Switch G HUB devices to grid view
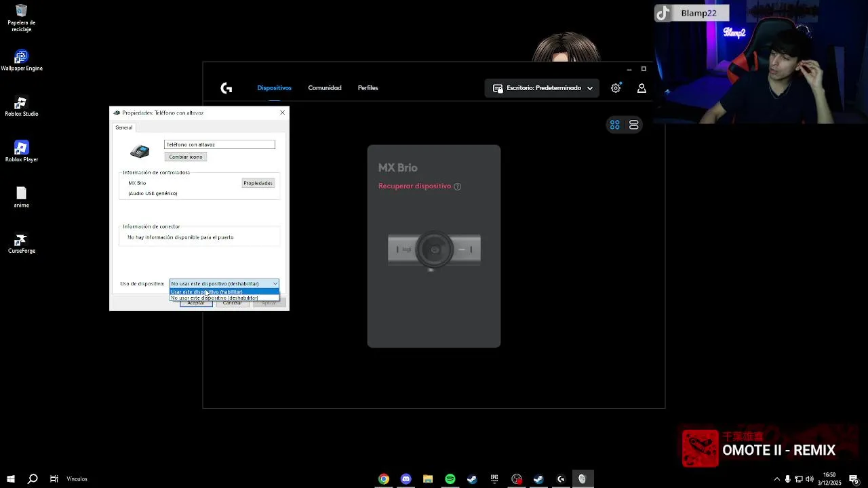 point(615,125)
